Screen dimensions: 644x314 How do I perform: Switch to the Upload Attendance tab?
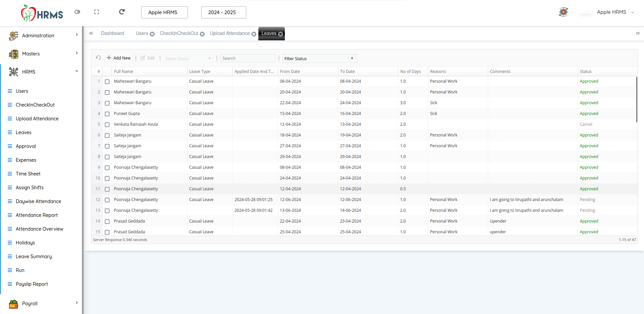coord(230,33)
